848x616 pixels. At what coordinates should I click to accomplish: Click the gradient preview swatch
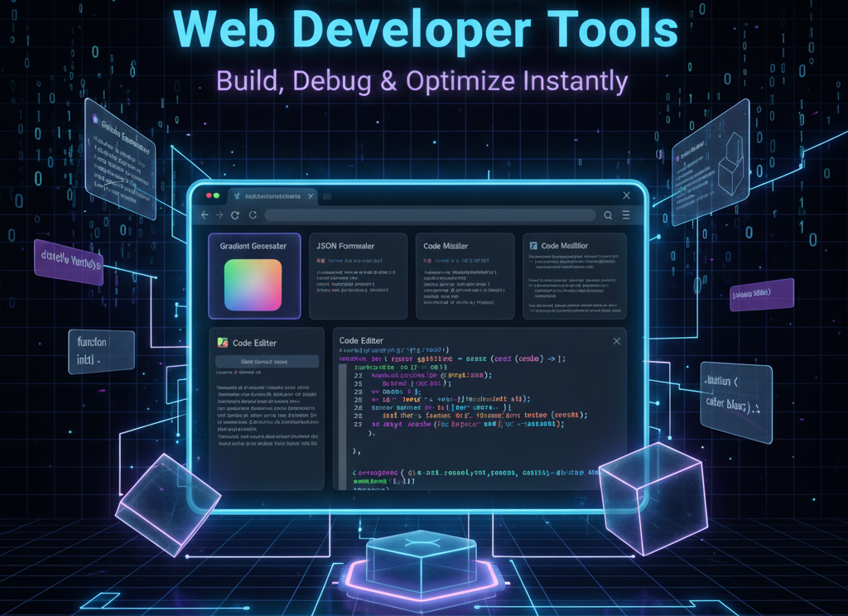point(253,285)
